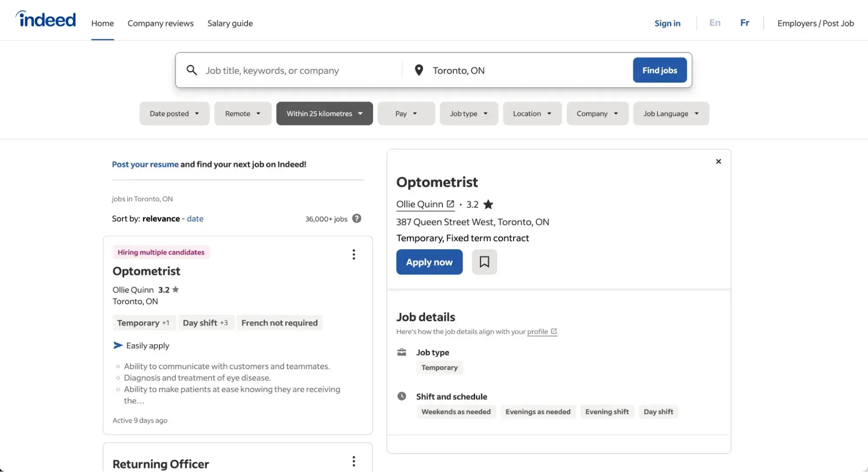Open external link icon next to Ollie Quinn
The image size is (868, 472).
point(450,204)
